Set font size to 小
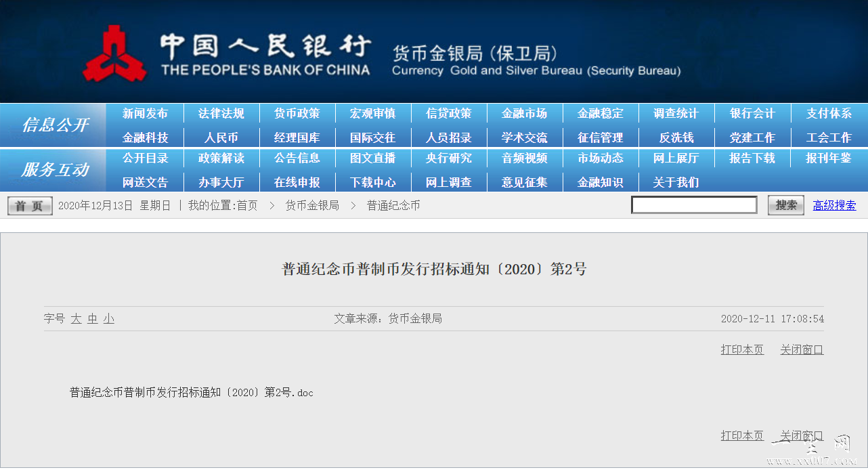 pos(109,319)
